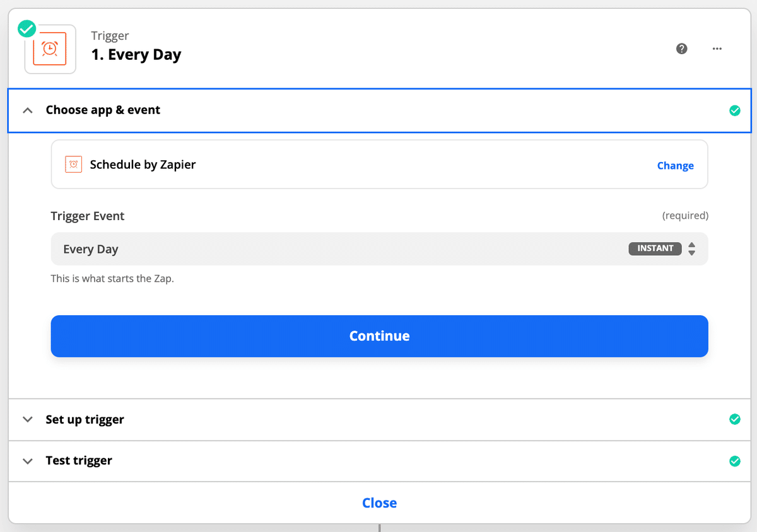The width and height of the screenshot is (757, 532).
Task: Click the '1. Every Day' step title
Action: tap(136, 55)
